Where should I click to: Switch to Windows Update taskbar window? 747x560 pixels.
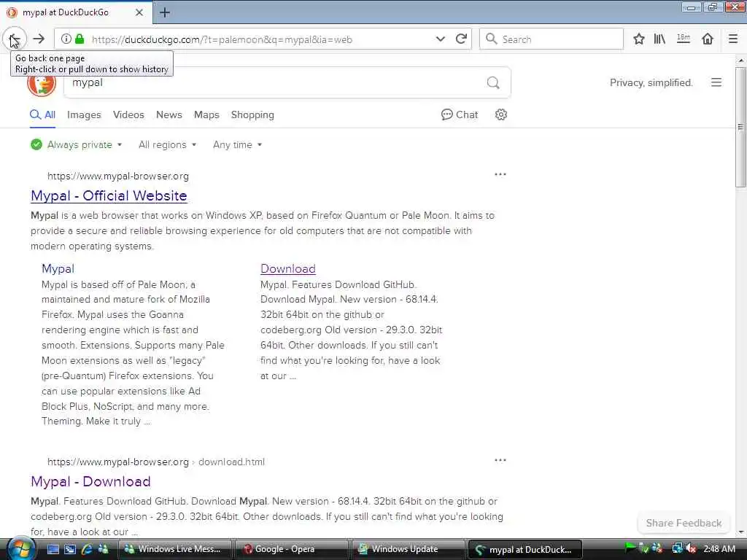(x=409, y=549)
